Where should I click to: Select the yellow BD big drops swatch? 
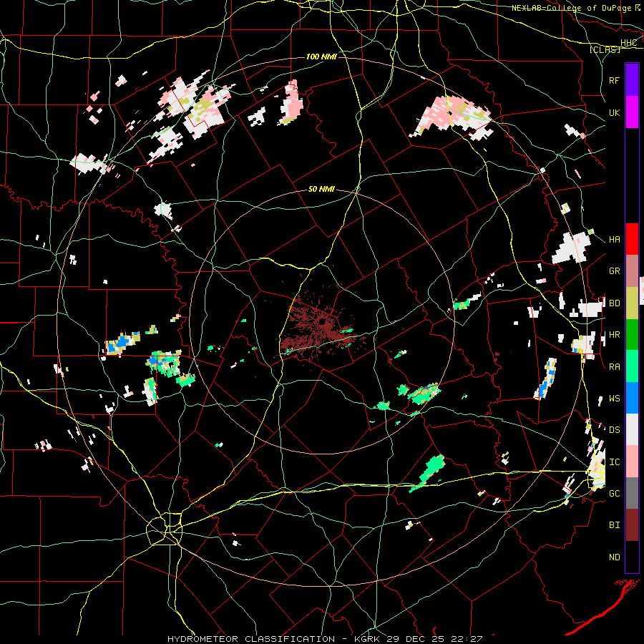coord(632,303)
